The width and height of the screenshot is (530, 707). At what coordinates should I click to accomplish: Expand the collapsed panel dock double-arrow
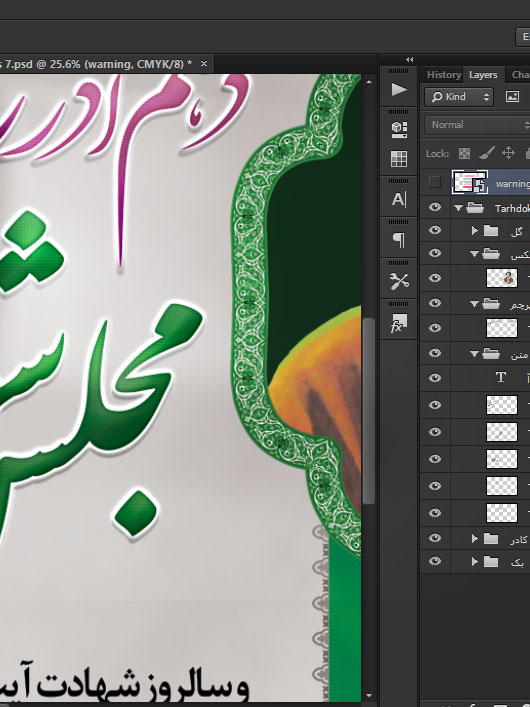[409, 60]
